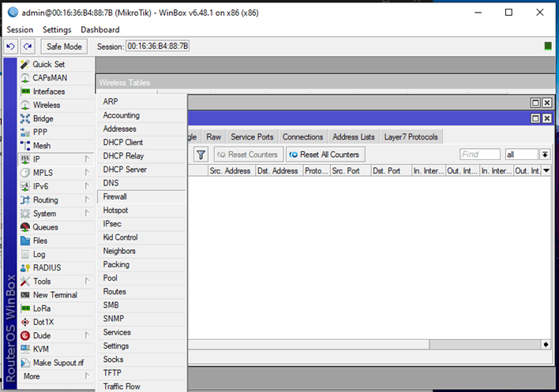Switch to the Raw tab
Screen dimensions: 559x392
coord(213,137)
